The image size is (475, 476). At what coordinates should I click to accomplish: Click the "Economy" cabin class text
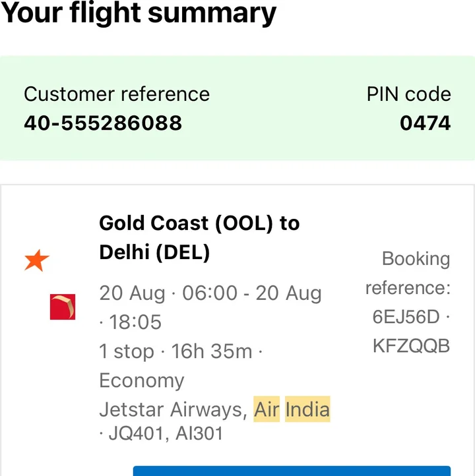point(142,380)
